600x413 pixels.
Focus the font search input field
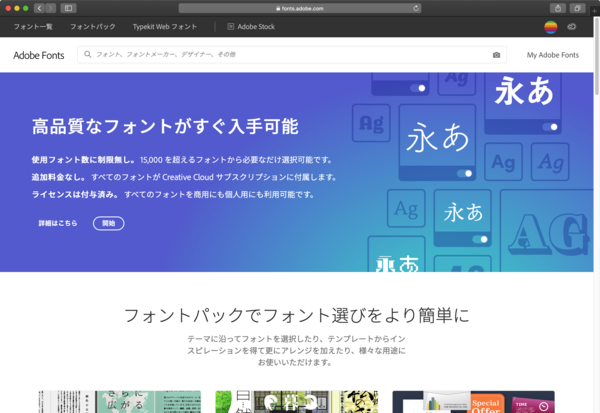pyautogui.click(x=292, y=55)
